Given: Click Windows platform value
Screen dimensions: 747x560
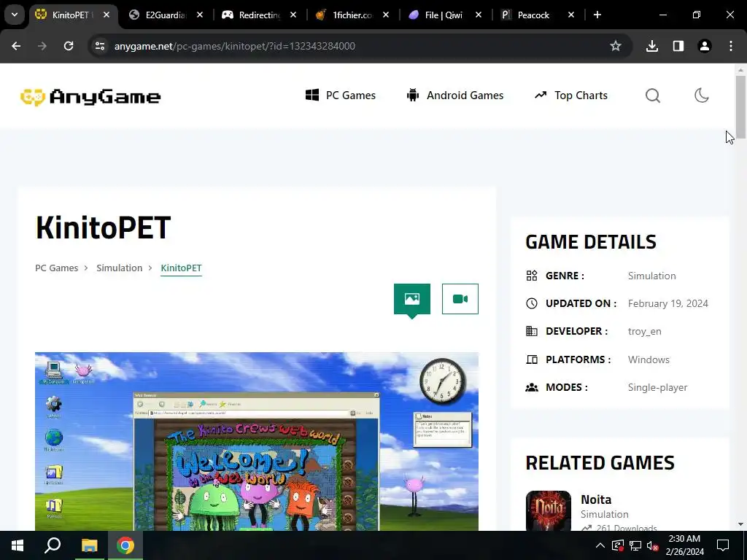Looking at the screenshot, I should click(x=649, y=359).
